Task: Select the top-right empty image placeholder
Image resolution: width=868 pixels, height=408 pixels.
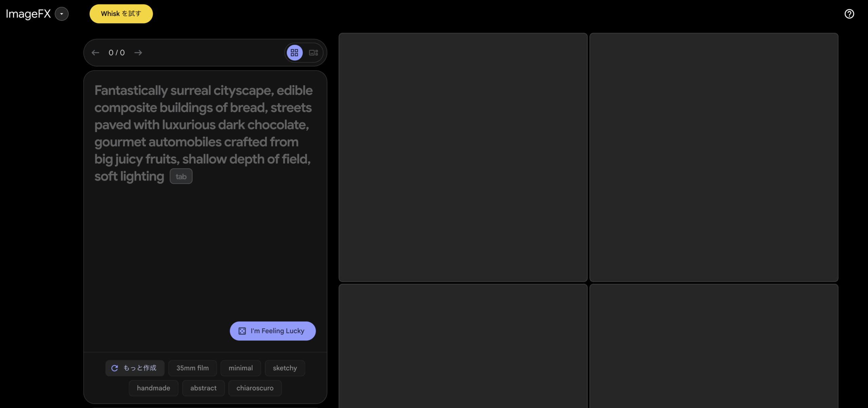Action: 714,157
